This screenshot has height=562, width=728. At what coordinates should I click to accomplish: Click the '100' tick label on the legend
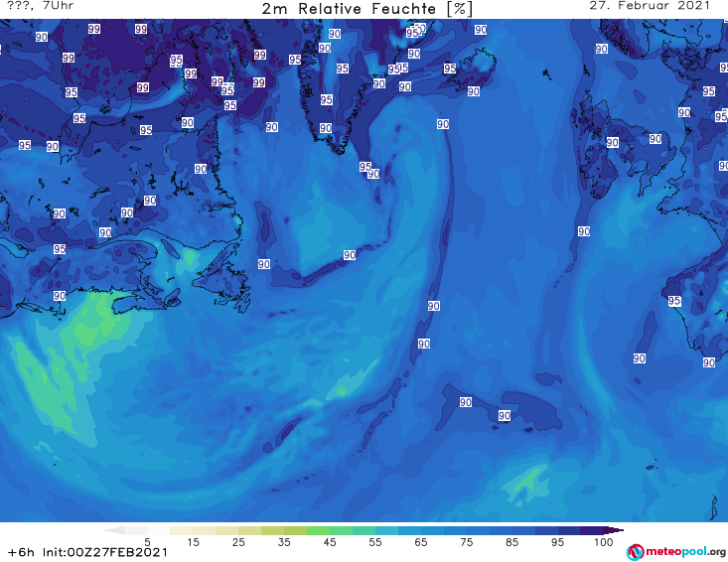click(603, 542)
